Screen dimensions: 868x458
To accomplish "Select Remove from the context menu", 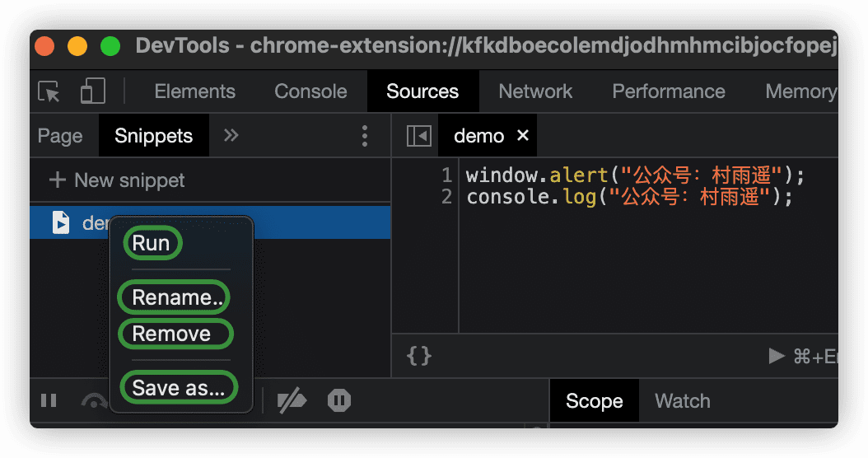I will 175,334.
